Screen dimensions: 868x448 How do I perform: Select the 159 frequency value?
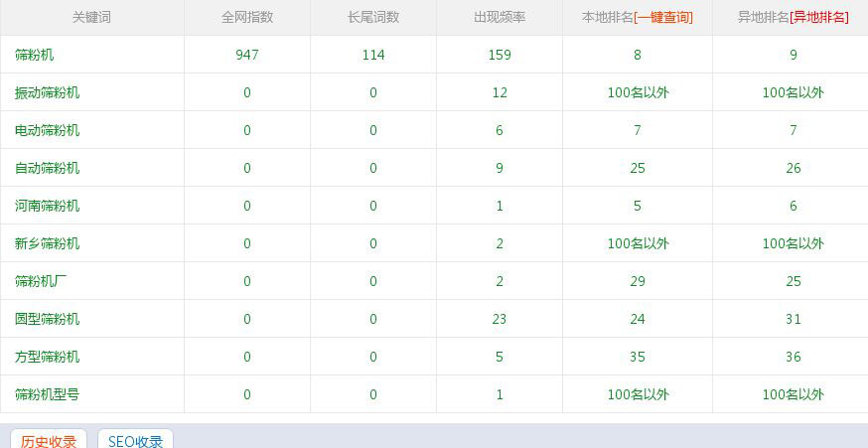500,56
